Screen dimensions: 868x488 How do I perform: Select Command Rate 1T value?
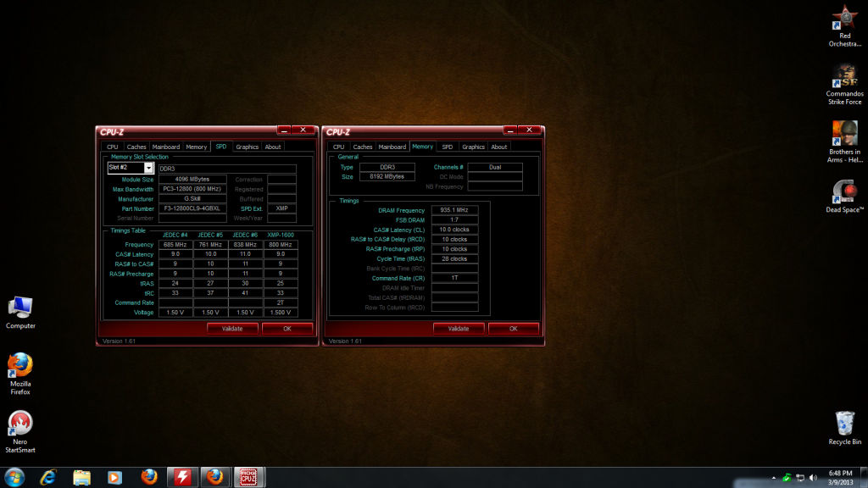pos(454,278)
